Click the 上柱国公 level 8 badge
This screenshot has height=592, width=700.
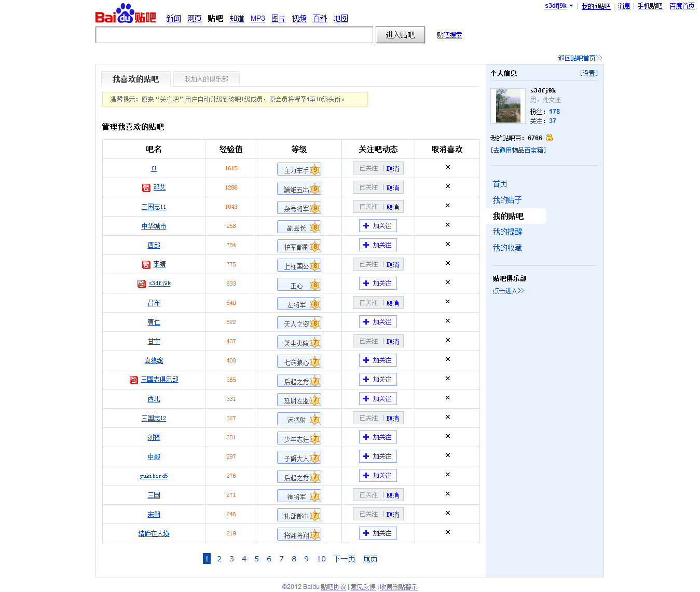pyautogui.click(x=299, y=265)
